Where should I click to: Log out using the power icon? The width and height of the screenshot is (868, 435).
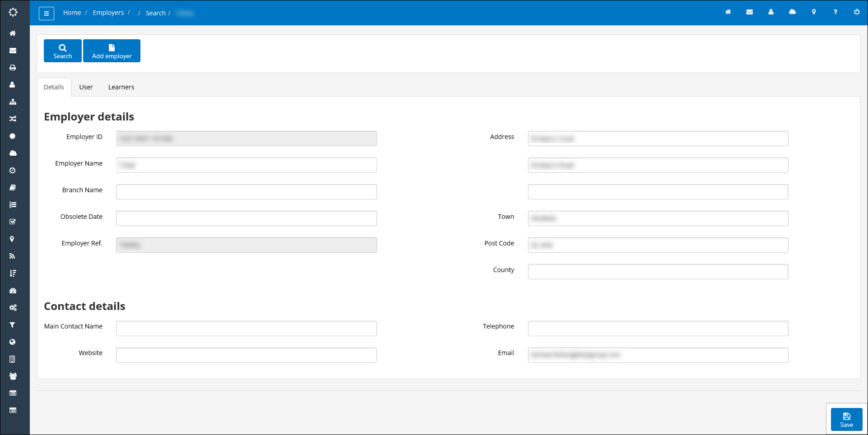pos(856,12)
